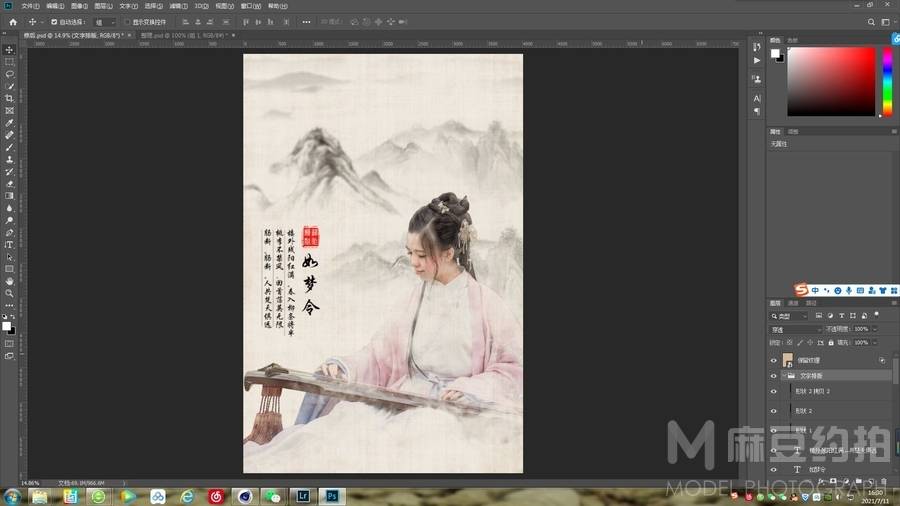Toggle Quick Mask mode icon
Image resolution: width=900 pixels, height=506 pixels.
pyautogui.click(x=9, y=344)
